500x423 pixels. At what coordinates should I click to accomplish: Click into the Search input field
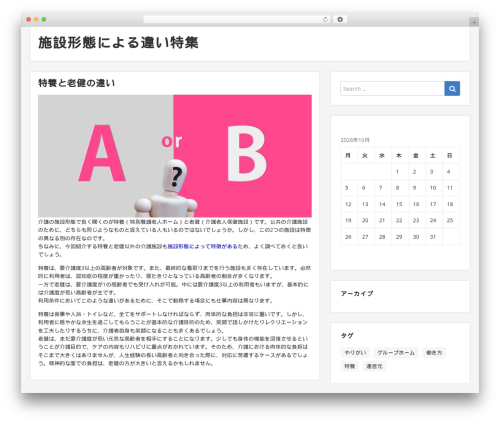392,89
